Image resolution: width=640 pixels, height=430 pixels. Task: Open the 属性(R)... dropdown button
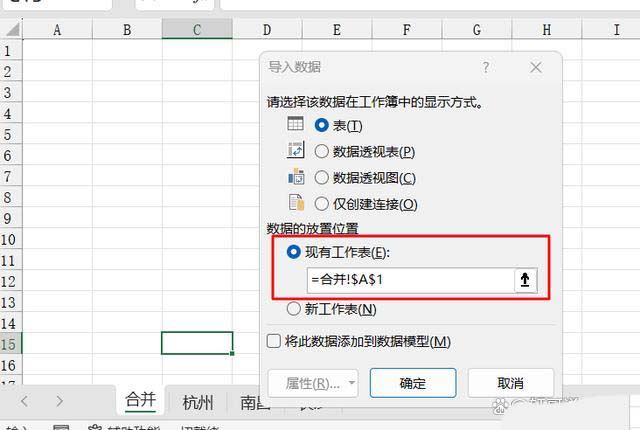click(x=313, y=383)
